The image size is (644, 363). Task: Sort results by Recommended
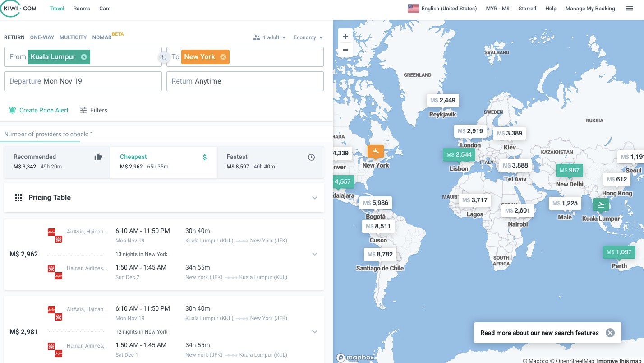[57, 162]
